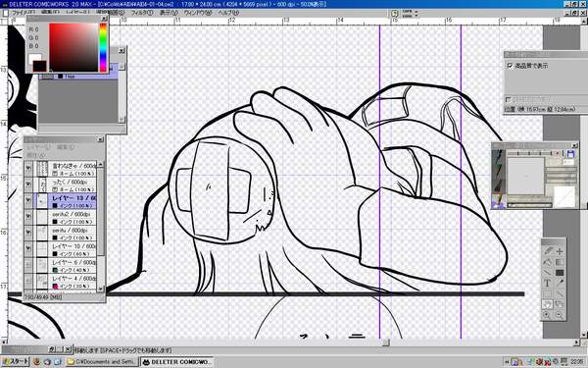Click the pressure curve graph in brush panel
Viewport: 588px width, 368px height.
coord(564,196)
